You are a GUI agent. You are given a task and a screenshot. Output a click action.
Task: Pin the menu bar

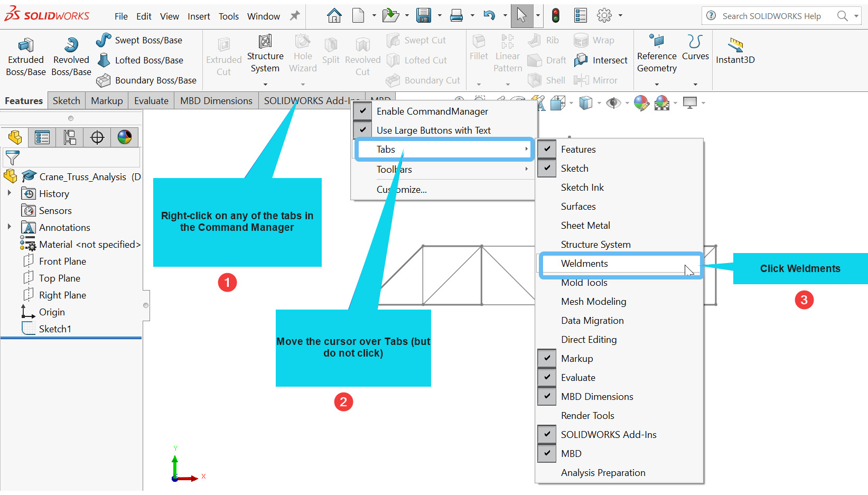point(295,16)
